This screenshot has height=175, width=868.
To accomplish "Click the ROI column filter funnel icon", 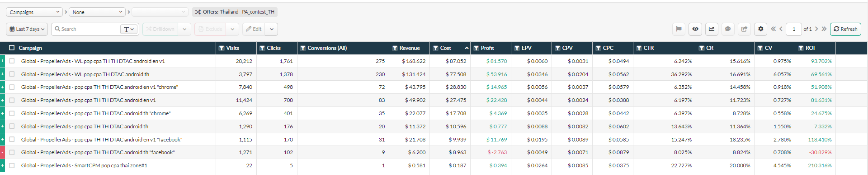I will (801, 48).
